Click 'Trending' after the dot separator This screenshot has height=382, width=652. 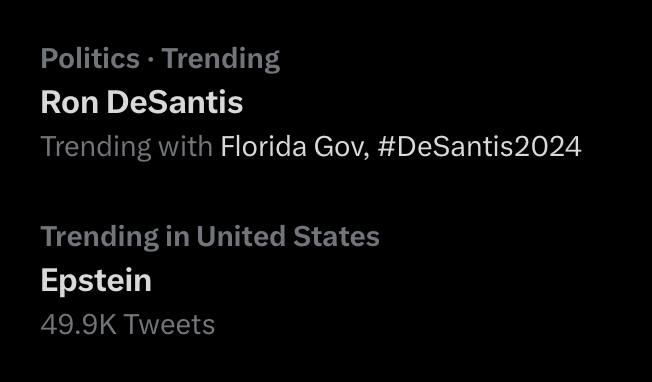click(221, 59)
